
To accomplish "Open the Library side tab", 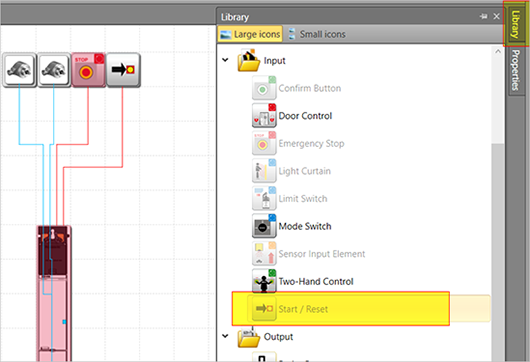I will [515, 24].
